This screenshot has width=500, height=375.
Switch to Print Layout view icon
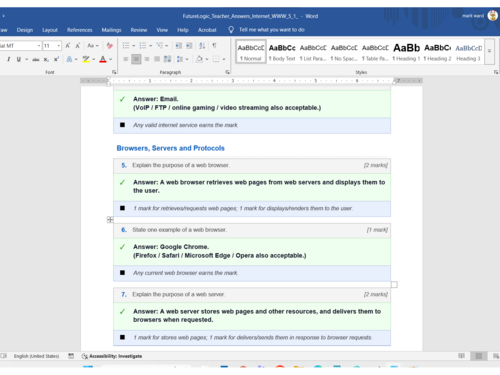[479, 356]
